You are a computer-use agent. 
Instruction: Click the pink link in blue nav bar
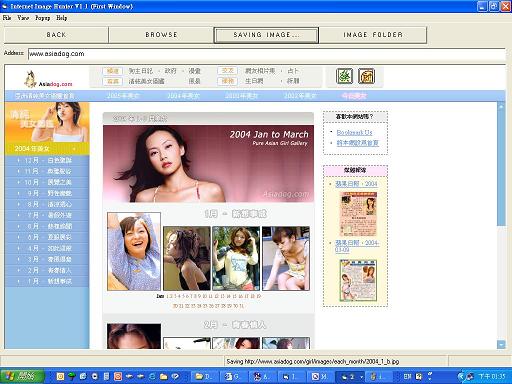pyautogui.click(x=354, y=96)
